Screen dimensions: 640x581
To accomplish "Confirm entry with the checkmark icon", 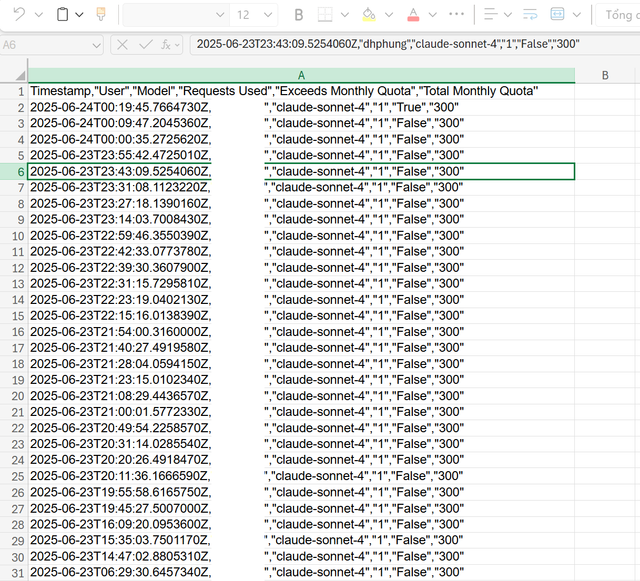I will point(146,45).
